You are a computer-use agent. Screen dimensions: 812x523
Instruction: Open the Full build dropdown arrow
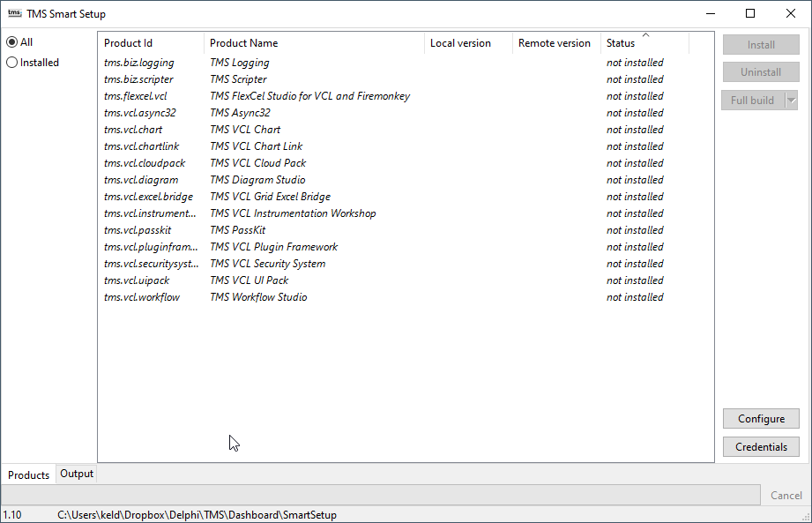792,100
